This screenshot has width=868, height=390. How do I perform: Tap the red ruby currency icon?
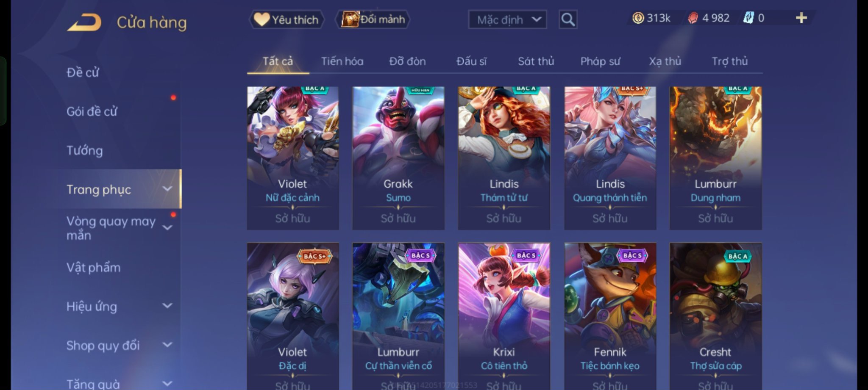coord(693,18)
